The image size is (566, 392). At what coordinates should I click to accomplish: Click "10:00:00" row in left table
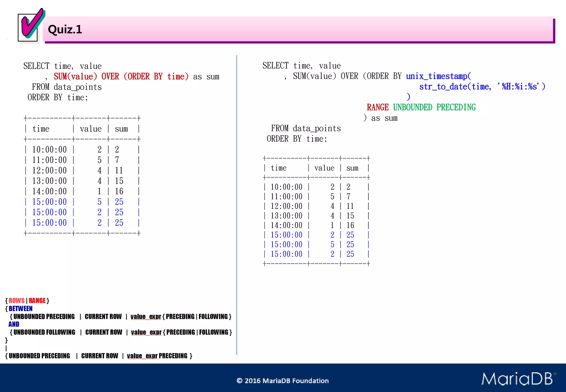[x=82, y=150]
